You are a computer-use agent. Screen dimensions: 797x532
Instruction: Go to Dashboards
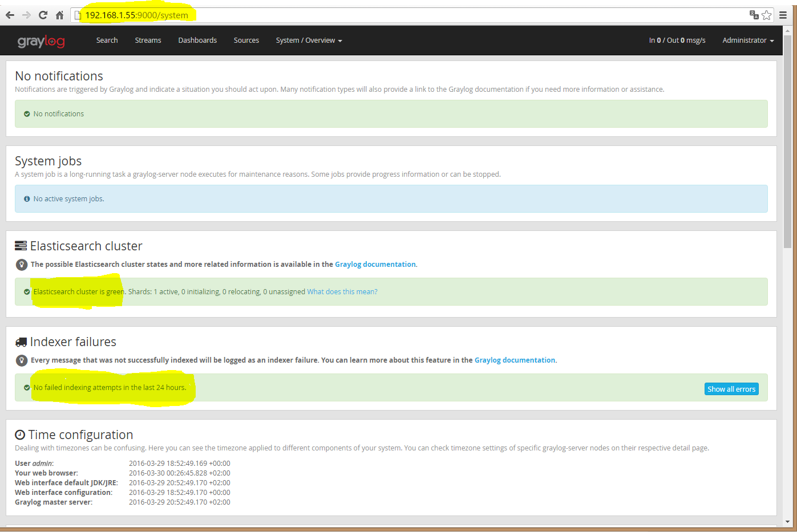pyautogui.click(x=197, y=40)
